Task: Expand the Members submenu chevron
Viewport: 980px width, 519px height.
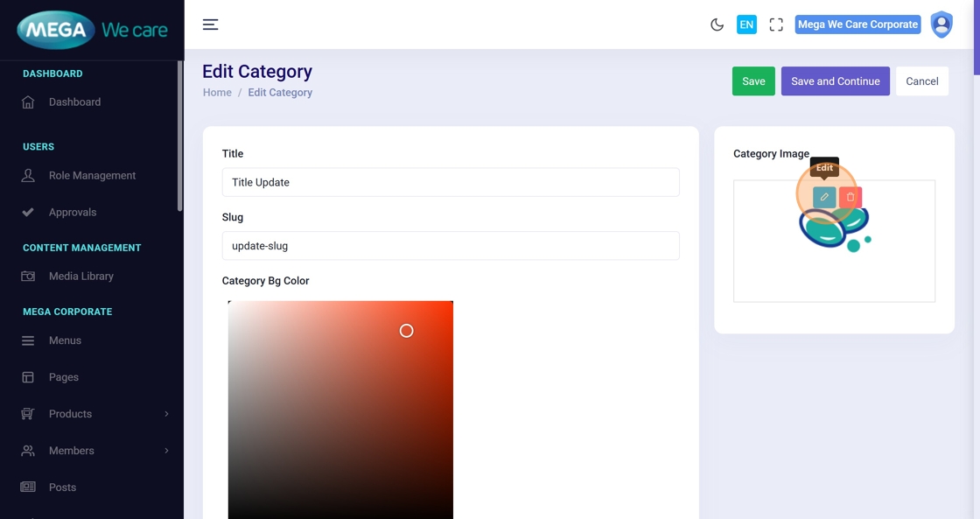Action: (x=166, y=451)
